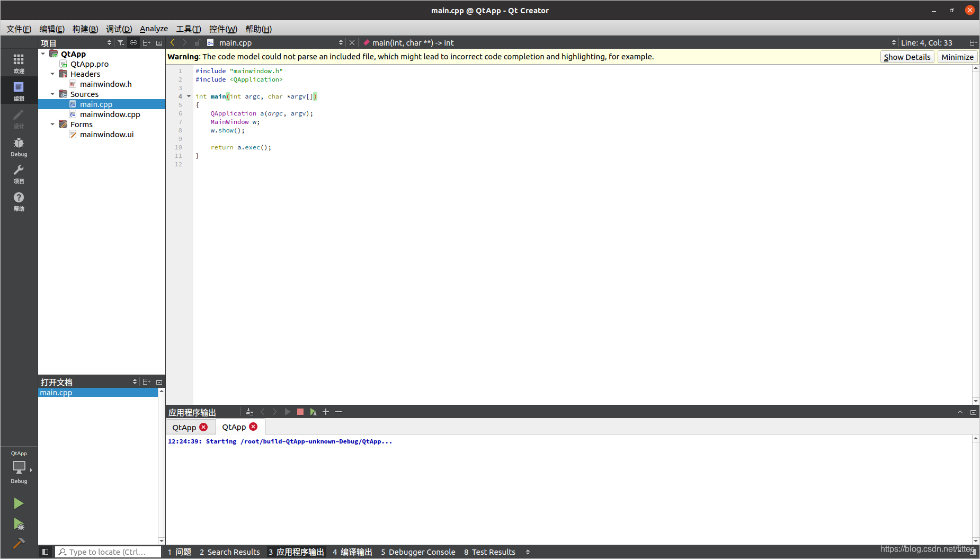Close the first QtApp output tab

click(x=203, y=427)
